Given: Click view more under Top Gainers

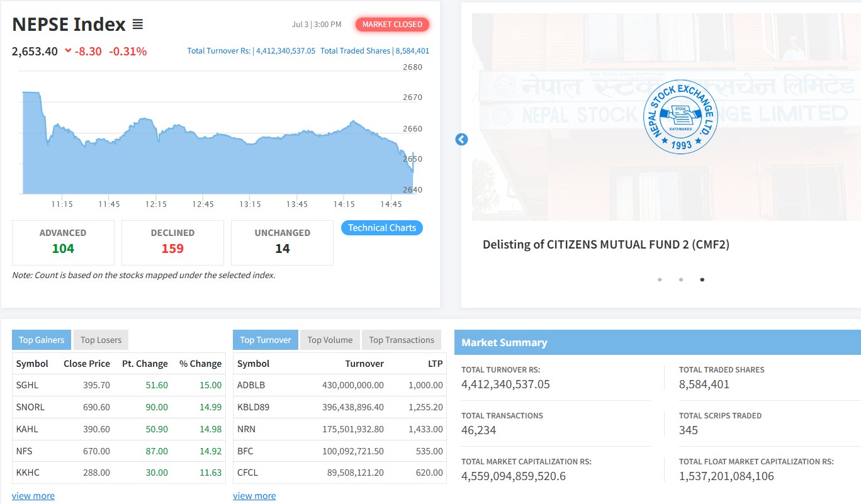Looking at the screenshot, I should (33, 496).
